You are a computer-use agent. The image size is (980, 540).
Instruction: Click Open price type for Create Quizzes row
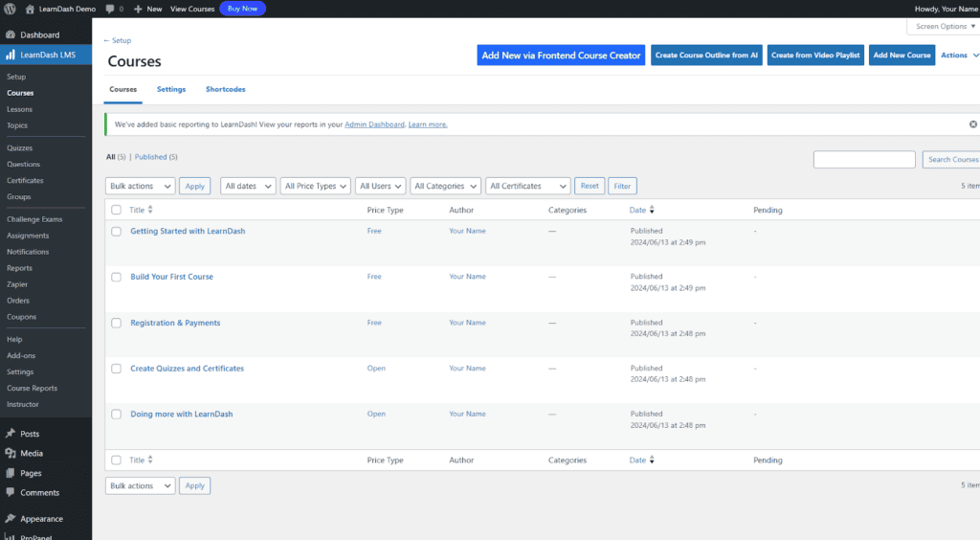coord(376,369)
